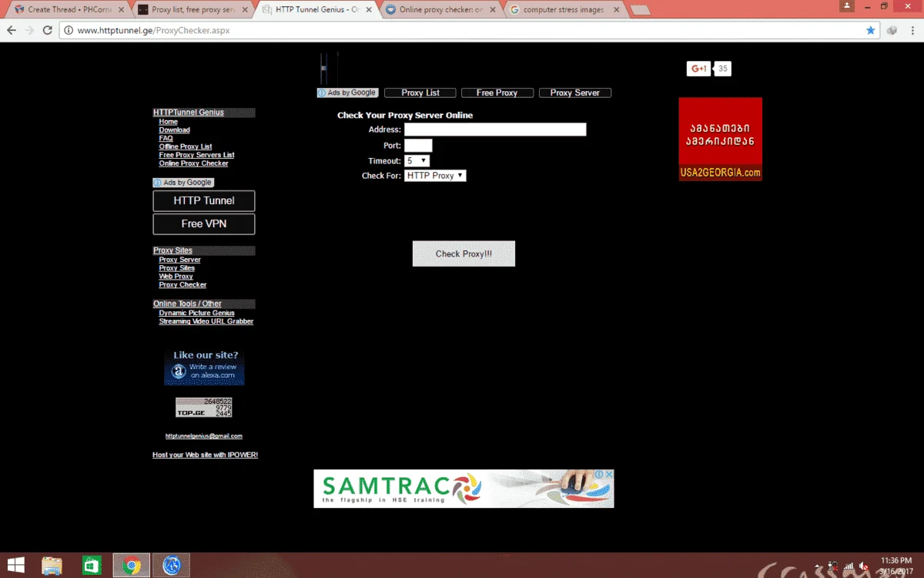Click the G+1 button

tap(698, 69)
